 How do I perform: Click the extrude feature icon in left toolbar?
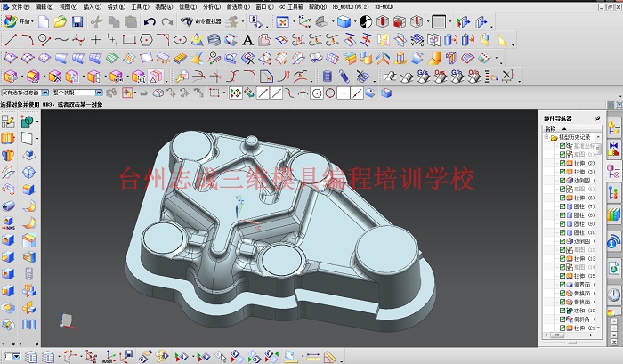[x=8, y=138]
